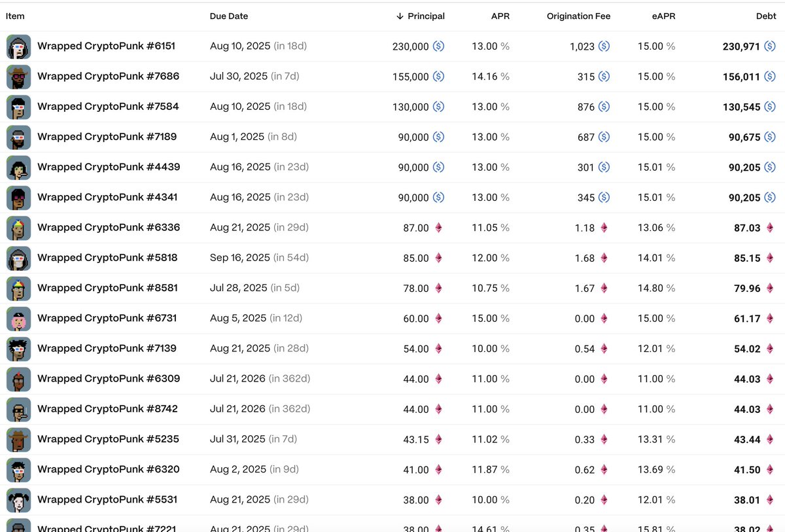Click the APR column header

pos(500,16)
